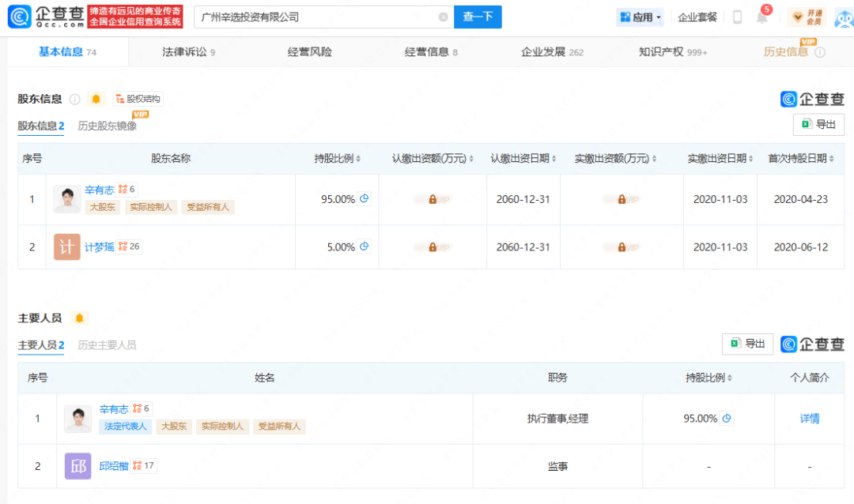
Task: Switch to the 法律诉讼 tab
Action: coord(188,52)
